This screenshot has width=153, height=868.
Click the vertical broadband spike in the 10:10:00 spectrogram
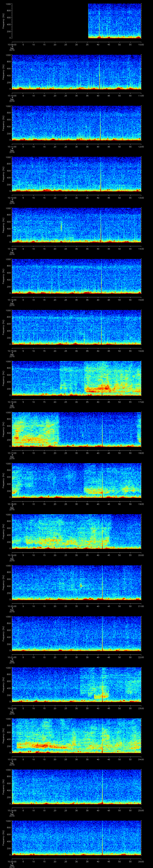[x=100, y=72]
